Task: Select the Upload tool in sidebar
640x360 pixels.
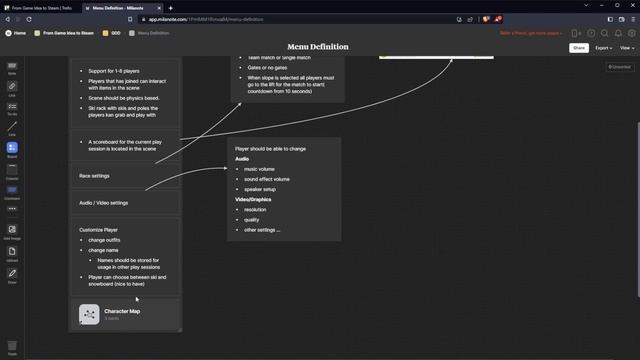Action: (x=12, y=254)
